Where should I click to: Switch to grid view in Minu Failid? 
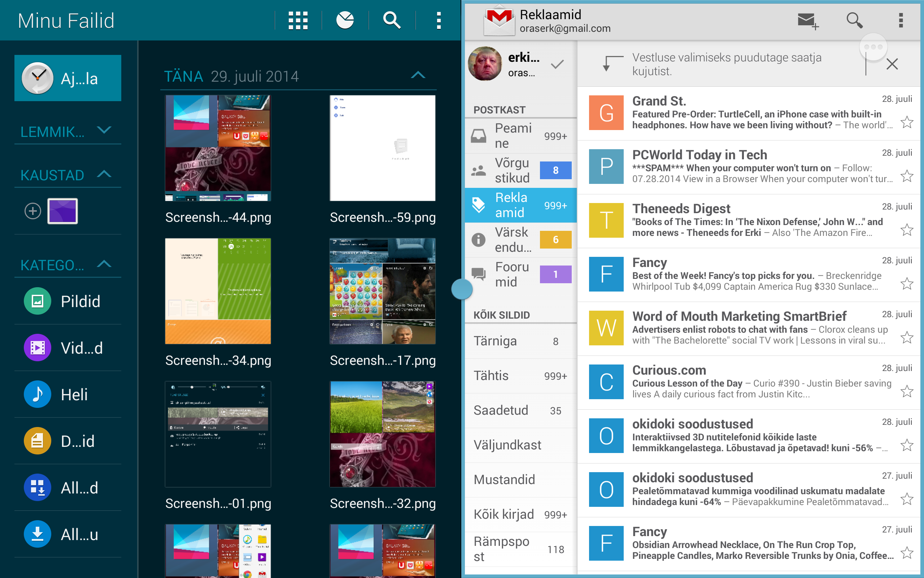coord(298,20)
